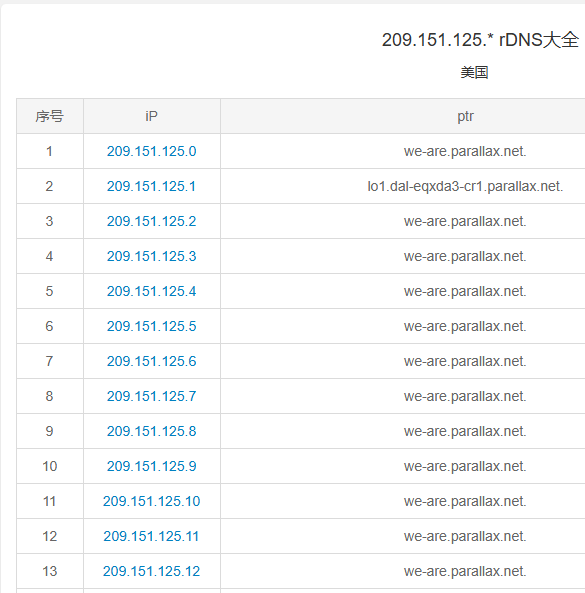
Task: Open IP link 209.151.125.0
Action: [152, 151]
